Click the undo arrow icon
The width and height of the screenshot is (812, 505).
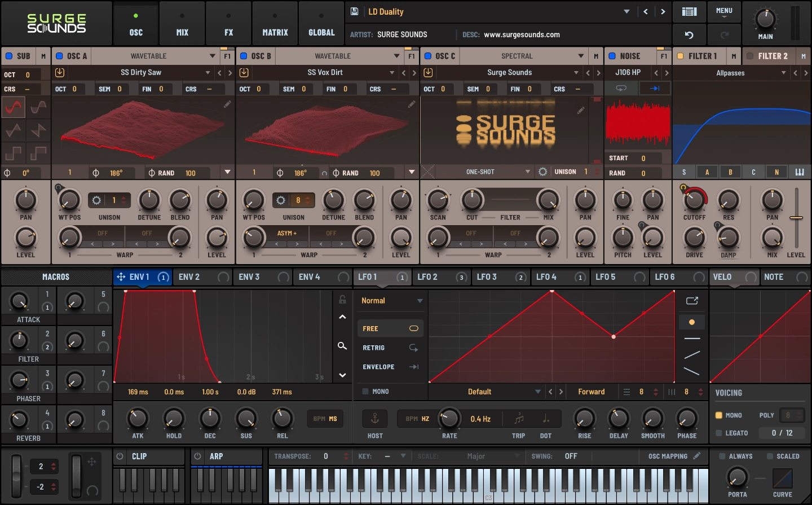pyautogui.click(x=689, y=35)
